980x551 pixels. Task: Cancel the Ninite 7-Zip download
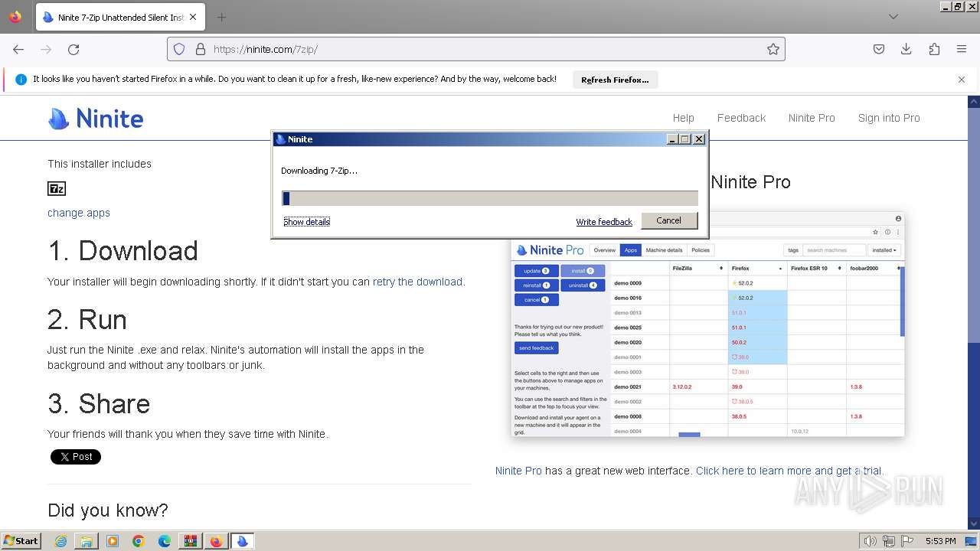[668, 220]
